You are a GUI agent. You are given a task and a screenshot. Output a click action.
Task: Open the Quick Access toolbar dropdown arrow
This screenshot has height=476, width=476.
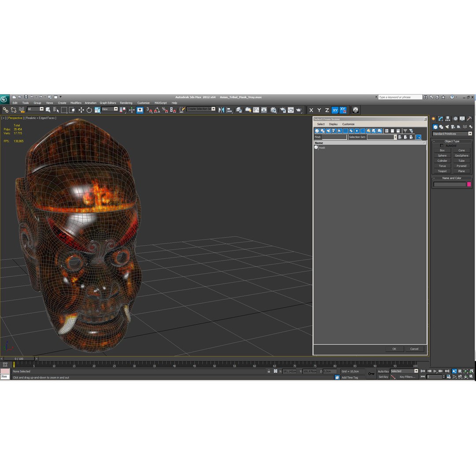(x=60, y=97)
